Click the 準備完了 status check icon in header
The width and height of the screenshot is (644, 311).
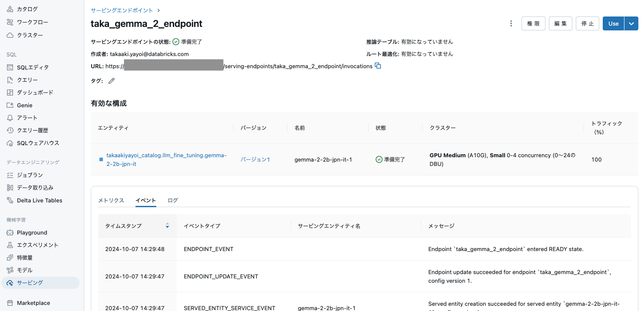176,42
